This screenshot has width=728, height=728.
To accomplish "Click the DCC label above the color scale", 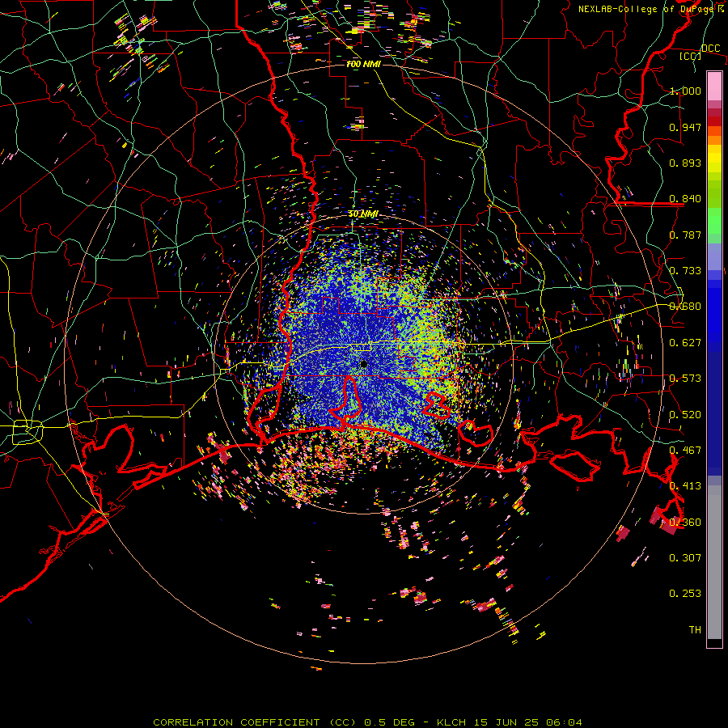I will (x=710, y=48).
